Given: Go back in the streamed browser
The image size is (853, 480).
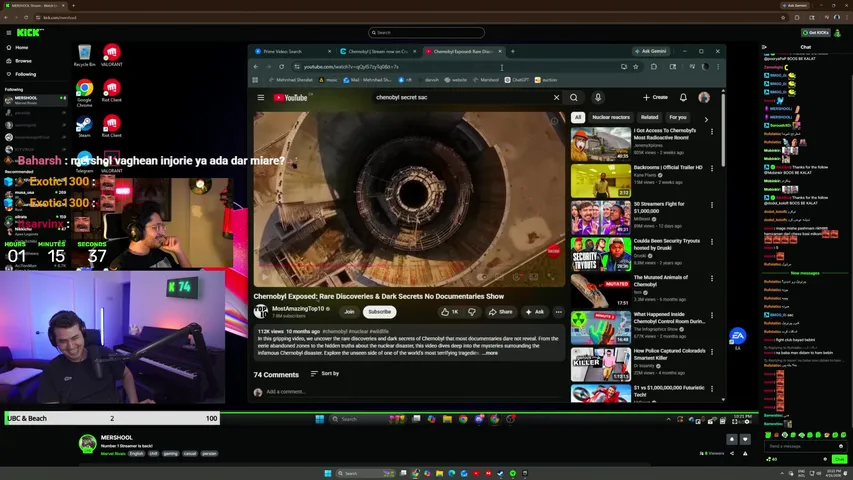Looking at the screenshot, I should pyautogui.click(x=256, y=66).
